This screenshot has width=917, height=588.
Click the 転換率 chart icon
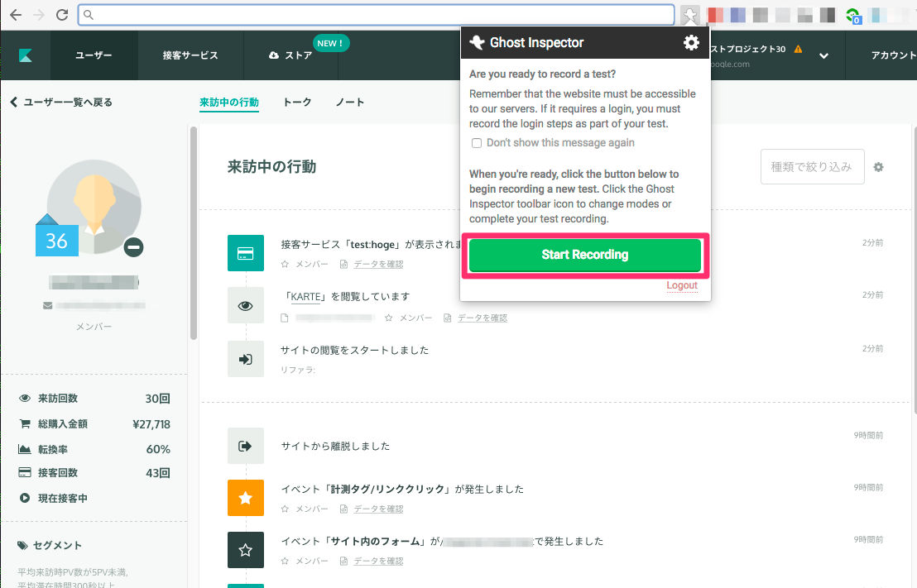[x=25, y=449]
